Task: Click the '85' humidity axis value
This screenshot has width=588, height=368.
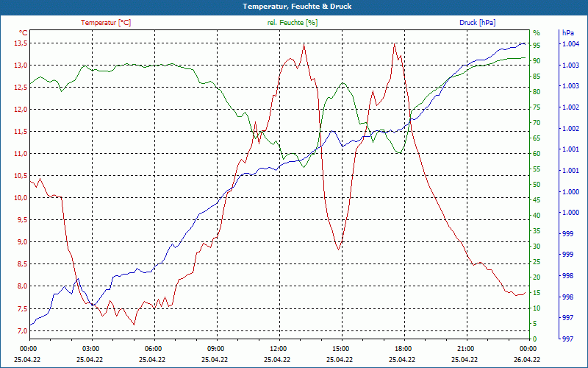Action: click(537, 77)
